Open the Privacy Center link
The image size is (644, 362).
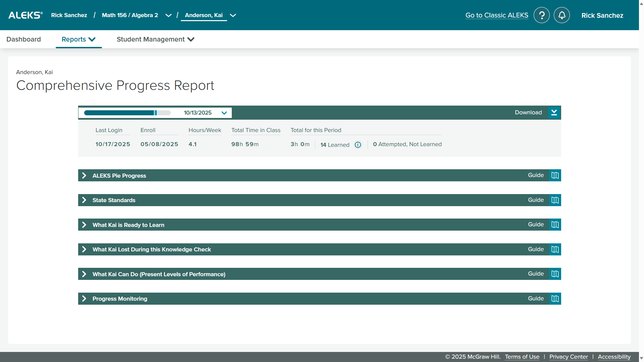569,357
